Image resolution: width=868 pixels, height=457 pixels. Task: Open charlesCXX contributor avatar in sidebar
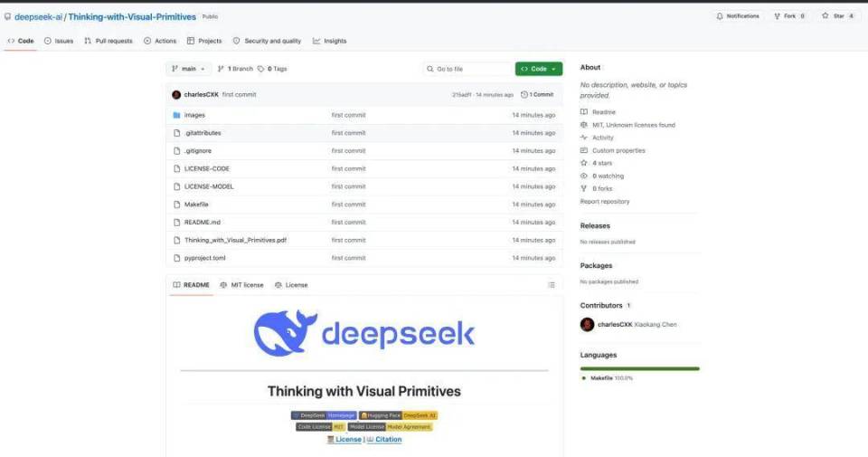(588, 325)
